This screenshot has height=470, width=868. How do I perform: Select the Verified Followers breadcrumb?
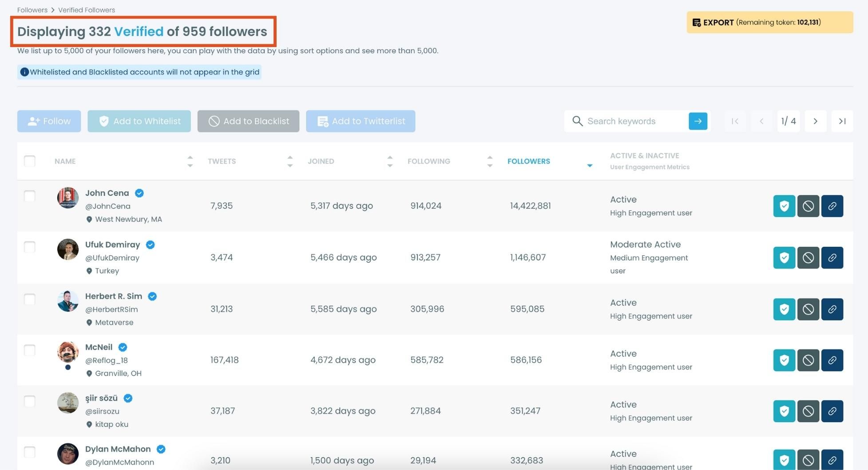click(x=86, y=10)
